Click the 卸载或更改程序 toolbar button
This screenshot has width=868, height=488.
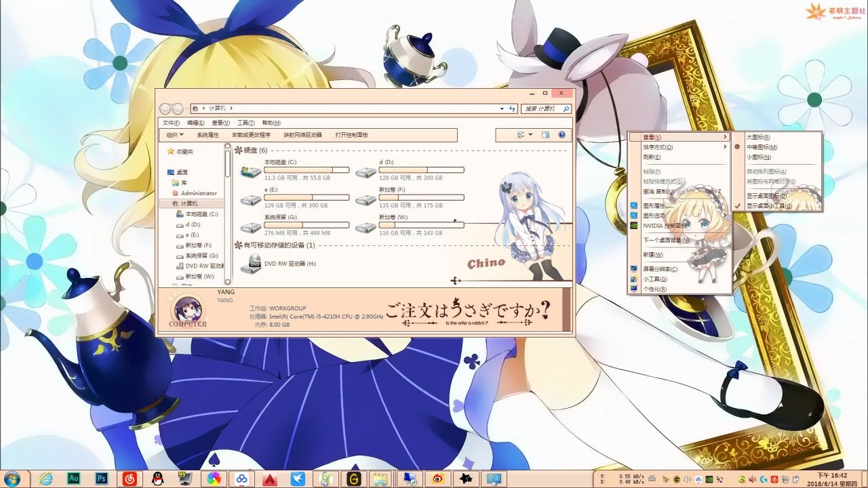tap(251, 135)
